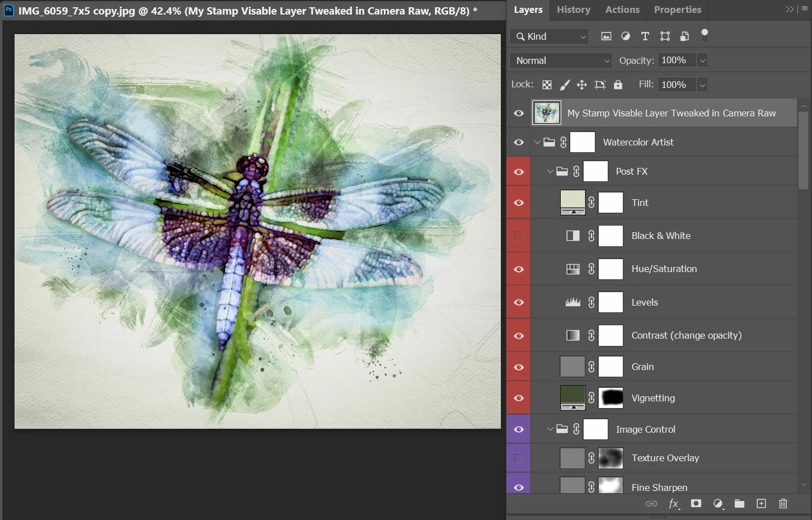Show the Black & White layer

coord(519,236)
